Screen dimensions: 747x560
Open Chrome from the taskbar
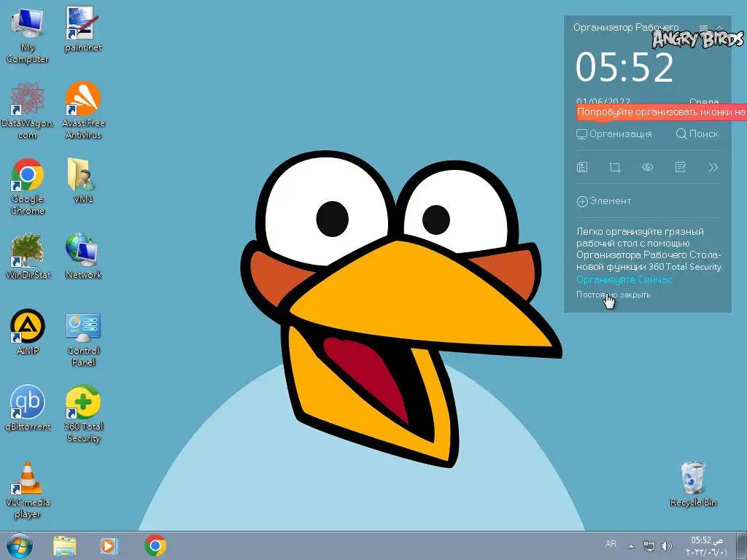[155, 545]
